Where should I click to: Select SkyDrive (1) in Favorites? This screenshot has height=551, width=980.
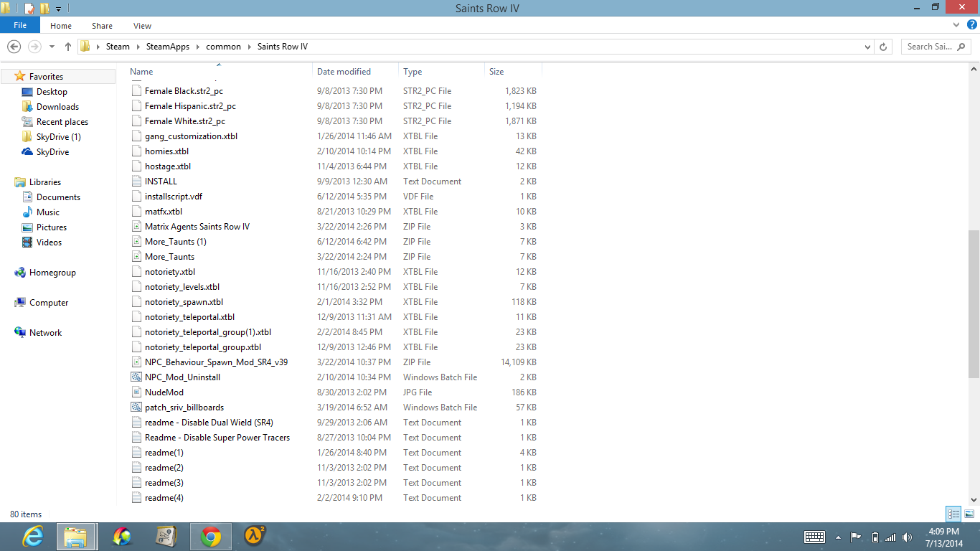59,137
